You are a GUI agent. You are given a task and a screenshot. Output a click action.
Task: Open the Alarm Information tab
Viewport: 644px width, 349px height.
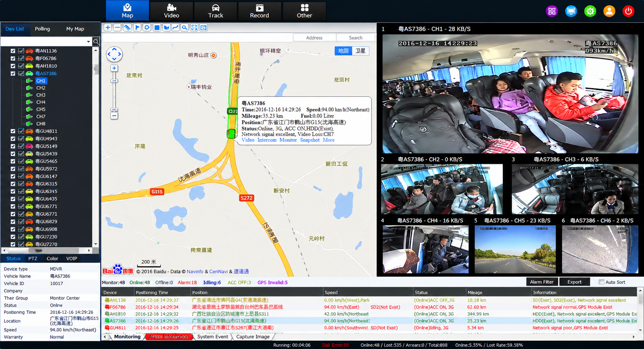coord(169,337)
